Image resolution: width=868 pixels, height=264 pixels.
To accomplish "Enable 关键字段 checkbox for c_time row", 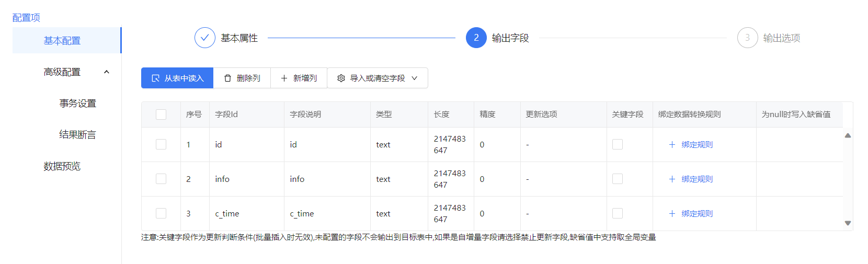I will click(618, 213).
